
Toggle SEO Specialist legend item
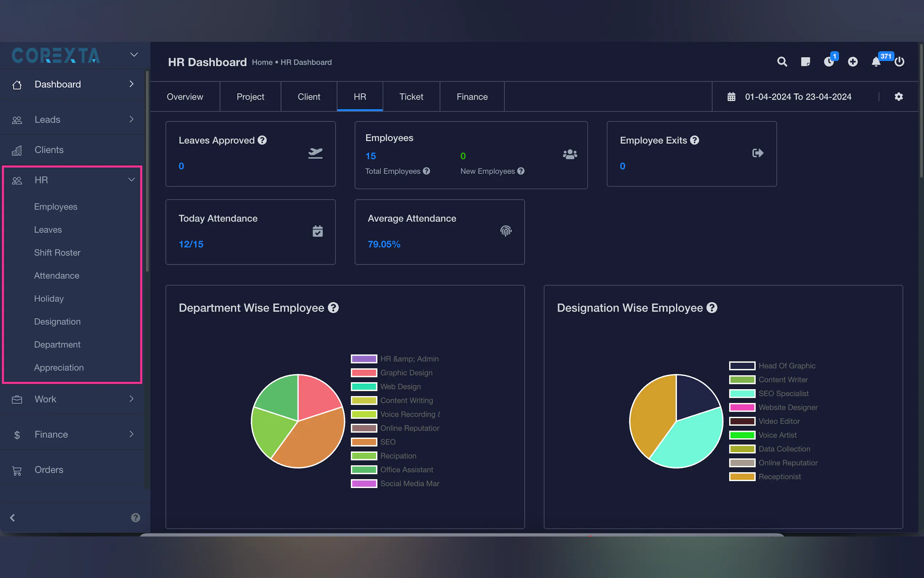tap(783, 394)
